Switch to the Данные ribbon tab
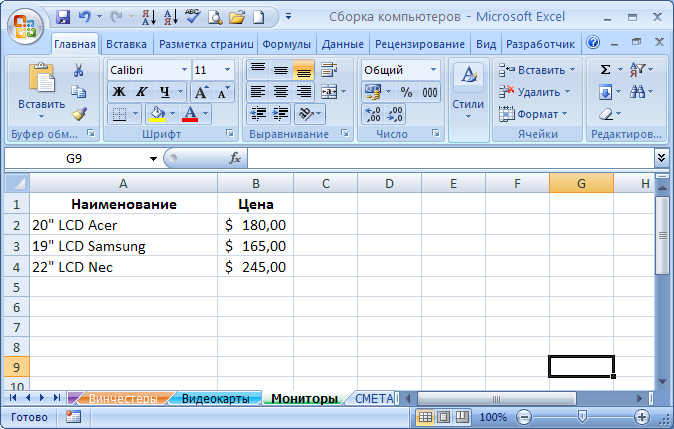The height and width of the screenshot is (429, 674). pyautogui.click(x=343, y=44)
